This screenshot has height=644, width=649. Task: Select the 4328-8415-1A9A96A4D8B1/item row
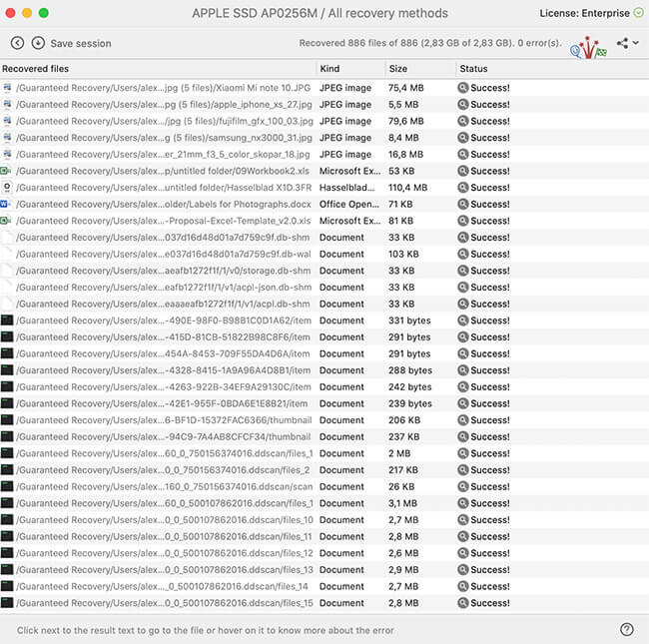tap(324, 370)
